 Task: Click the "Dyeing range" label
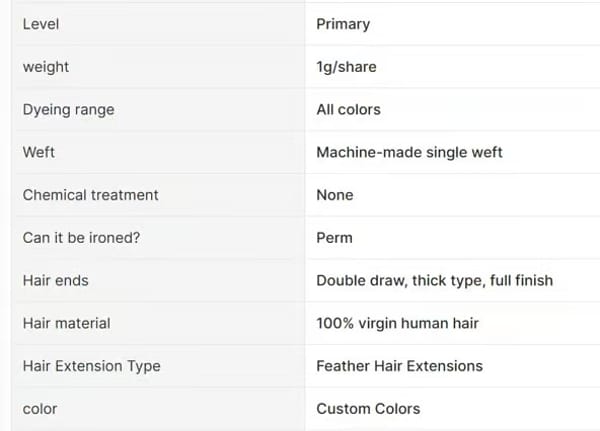click(x=68, y=110)
